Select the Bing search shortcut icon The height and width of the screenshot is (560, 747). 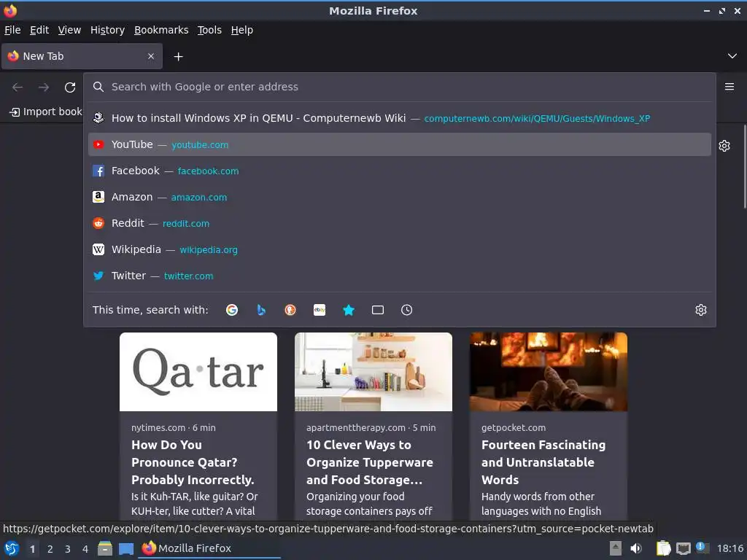point(261,310)
